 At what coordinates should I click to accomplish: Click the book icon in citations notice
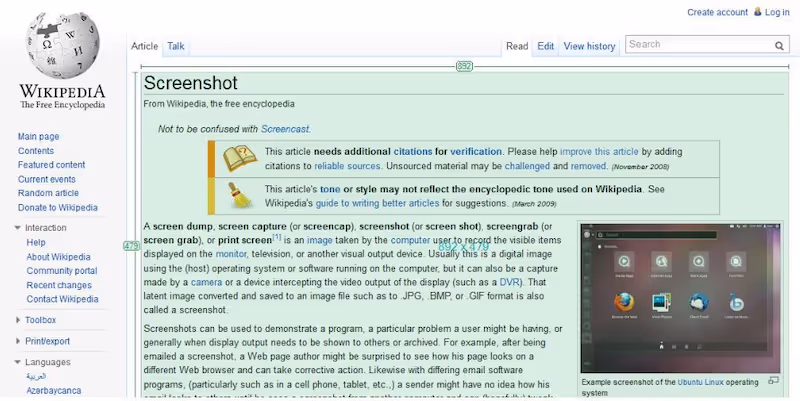click(x=240, y=158)
